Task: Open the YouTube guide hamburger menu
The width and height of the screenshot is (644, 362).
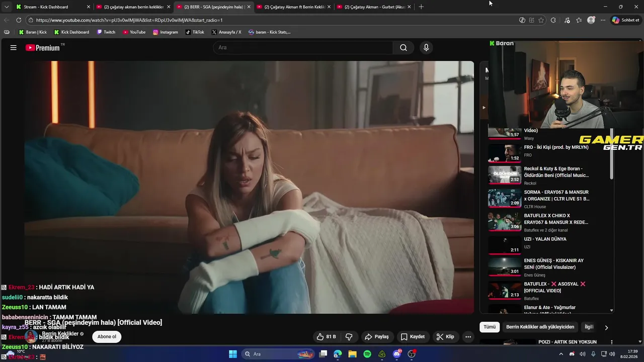Action: point(14,48)
